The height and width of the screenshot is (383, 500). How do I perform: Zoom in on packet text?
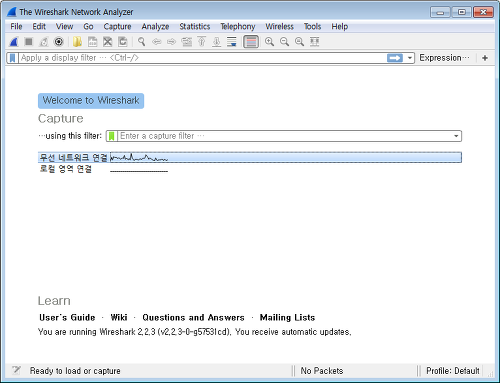point(269,42)
